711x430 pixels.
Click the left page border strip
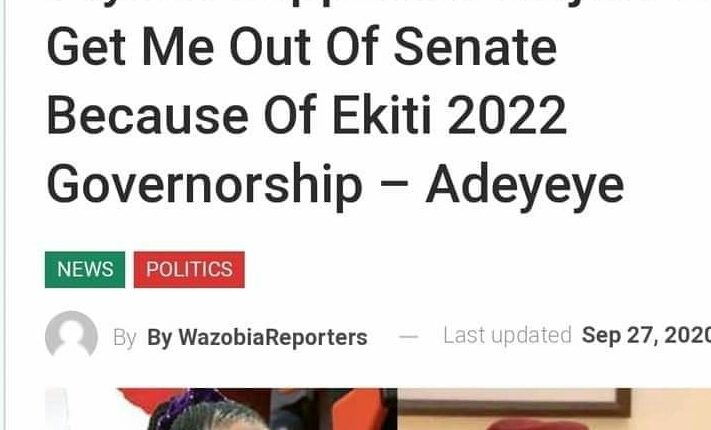pos(2,215)
